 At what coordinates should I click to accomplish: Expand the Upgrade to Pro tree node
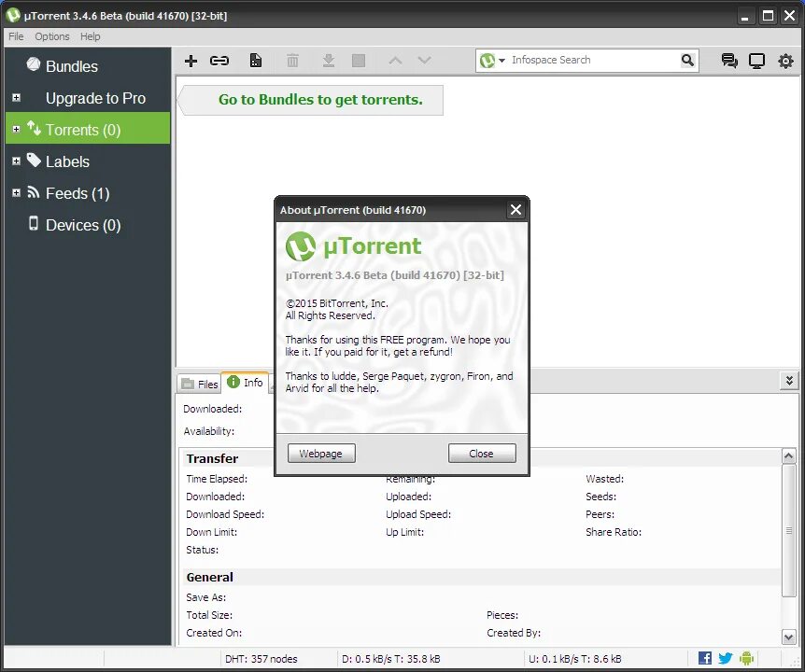tap(17, 97)
